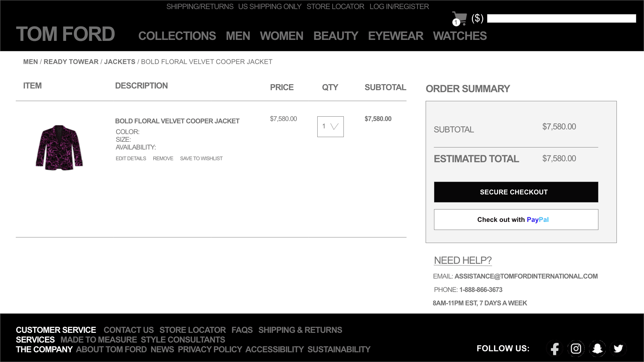The height and width of the screenshot is (362, 644).
Task: Click Edit Details link
Action: (x=131, y=159)
